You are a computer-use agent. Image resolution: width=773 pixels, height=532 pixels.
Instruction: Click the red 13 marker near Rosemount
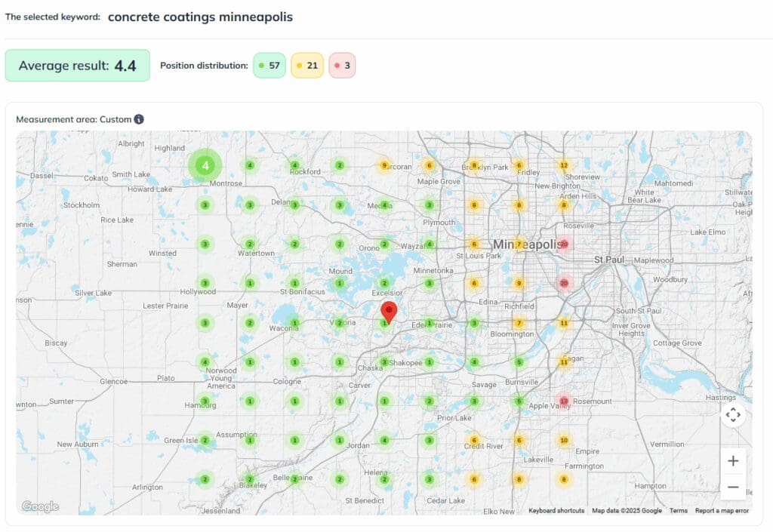pos(564,401)
